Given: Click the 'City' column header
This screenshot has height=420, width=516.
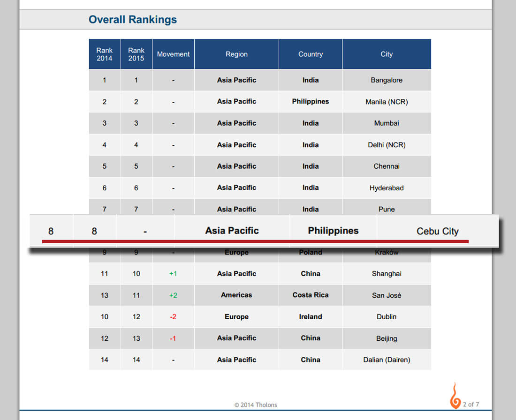Looking at the screenshot, I should point(387,54).
